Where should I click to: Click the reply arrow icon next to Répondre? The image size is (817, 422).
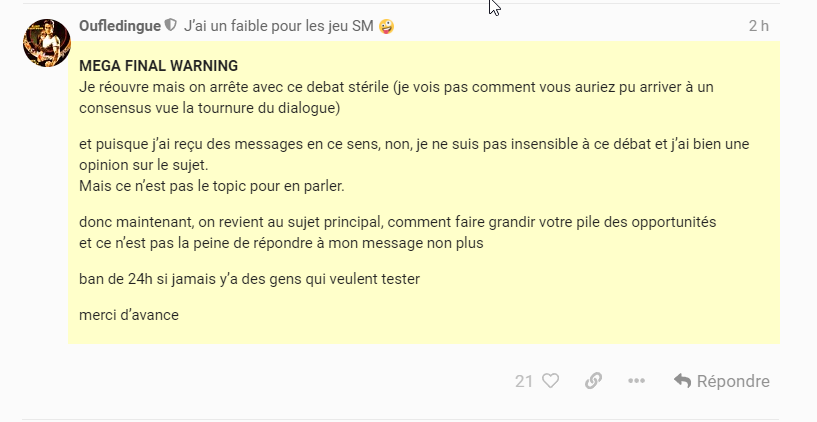pos(682,381)
